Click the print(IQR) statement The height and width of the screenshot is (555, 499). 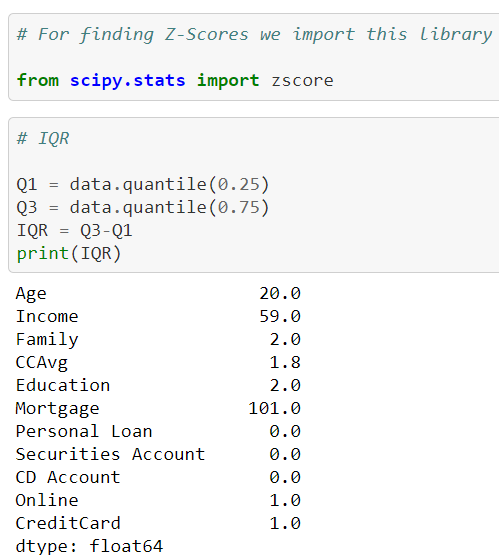coord(69,253)
